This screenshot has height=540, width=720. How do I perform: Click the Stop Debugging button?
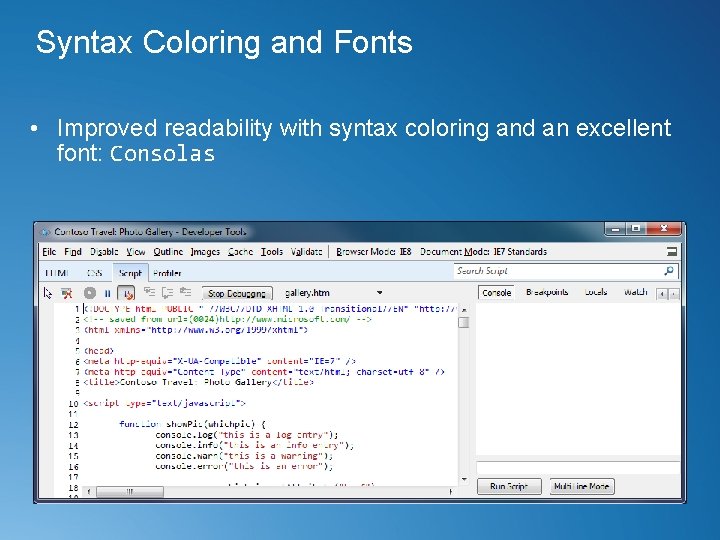(237, 293)
